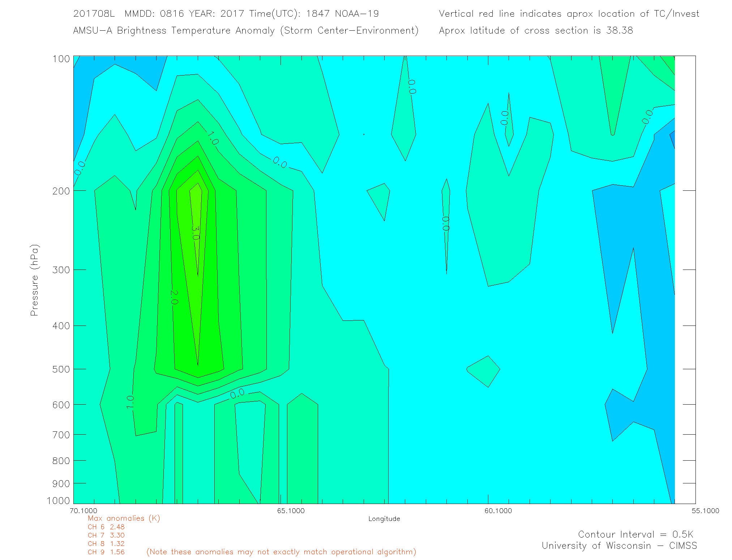Click the red operational algorithm note

click(281, 552)
